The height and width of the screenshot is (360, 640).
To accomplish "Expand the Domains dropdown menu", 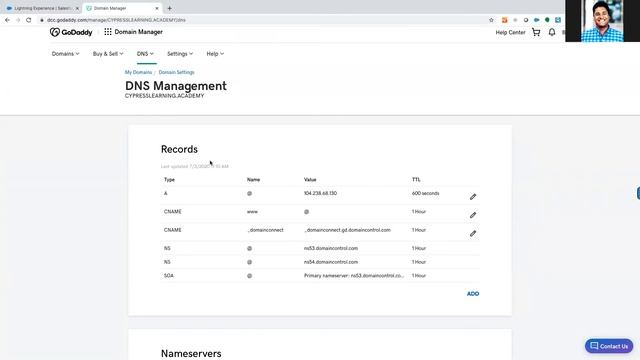I will coord(65,53).
